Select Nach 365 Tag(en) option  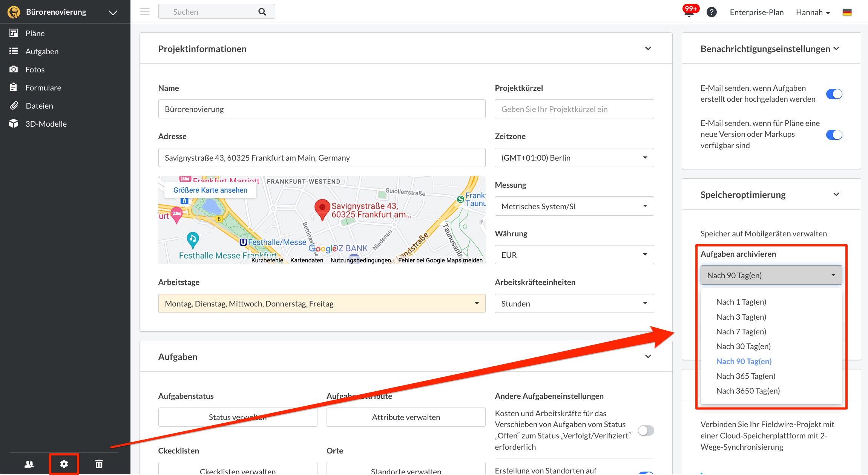point(771,376)
